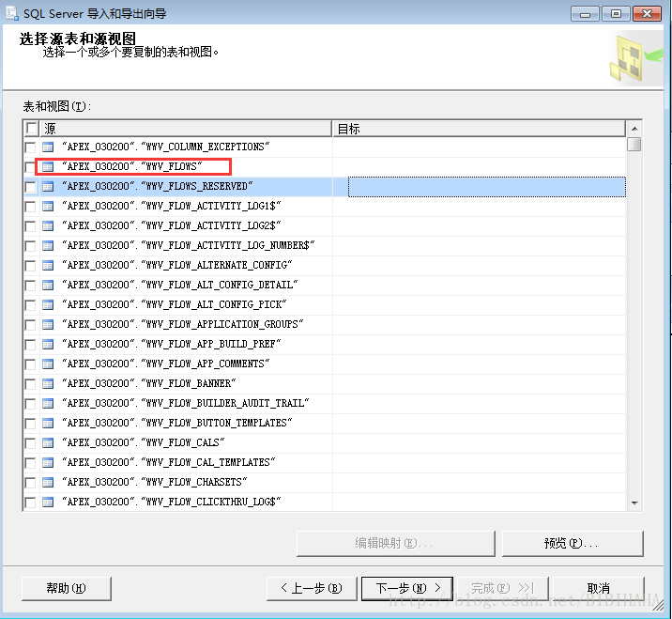Click the 源 column header
The image size is (672, 619).
tap(186, 129)
